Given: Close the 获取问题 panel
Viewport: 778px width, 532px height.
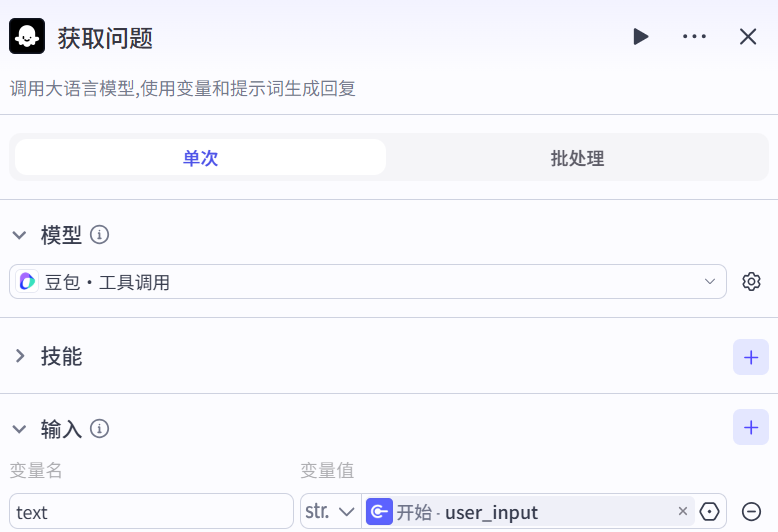Looking at the screenshot, I should coord(748,37).
